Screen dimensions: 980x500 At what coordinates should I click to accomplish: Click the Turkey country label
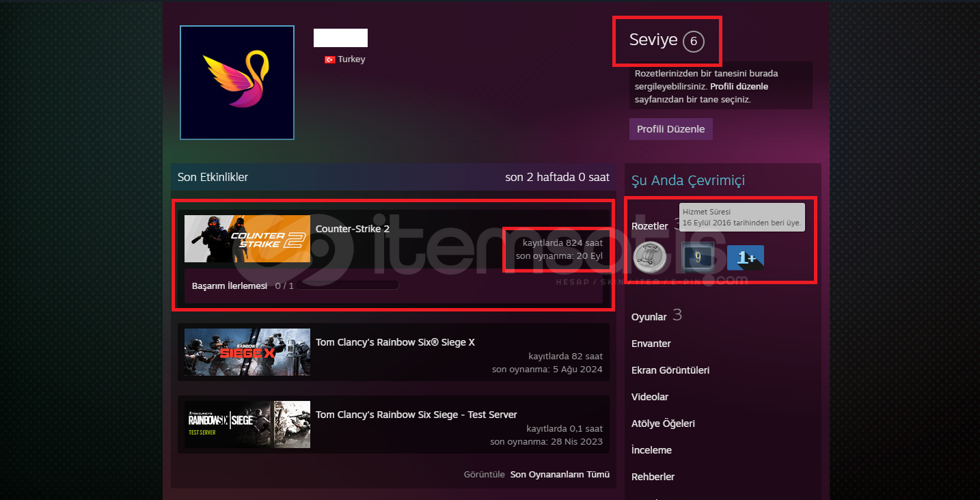pos(351,59)
